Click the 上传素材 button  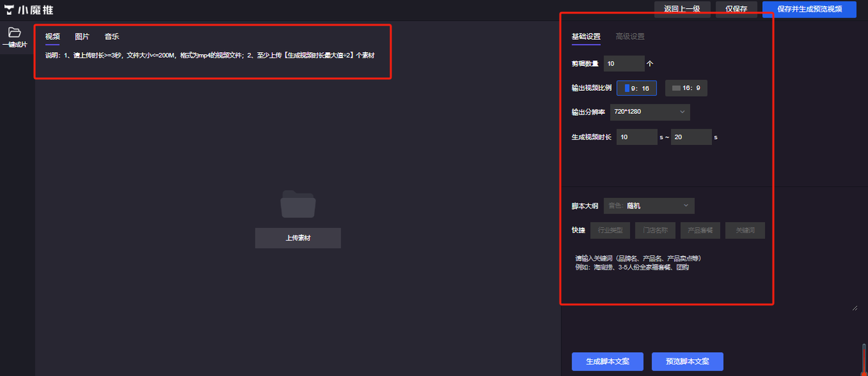pyautogui.click(x=298, y=238)
